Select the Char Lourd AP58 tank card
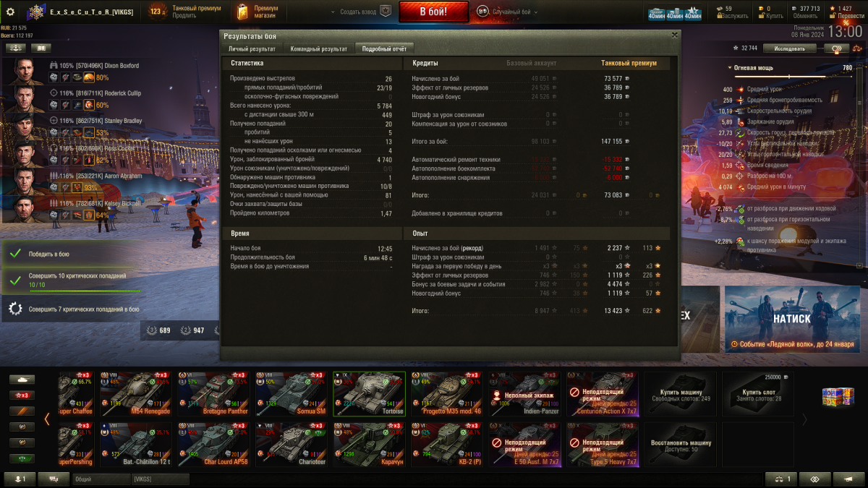The image size is (868, 488). pos(213,445)
